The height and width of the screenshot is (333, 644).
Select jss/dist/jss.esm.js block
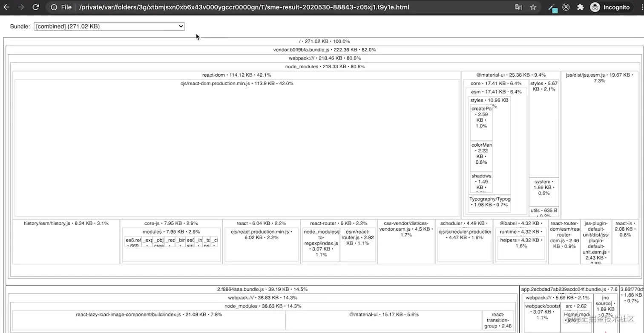[x=599, y=145]
